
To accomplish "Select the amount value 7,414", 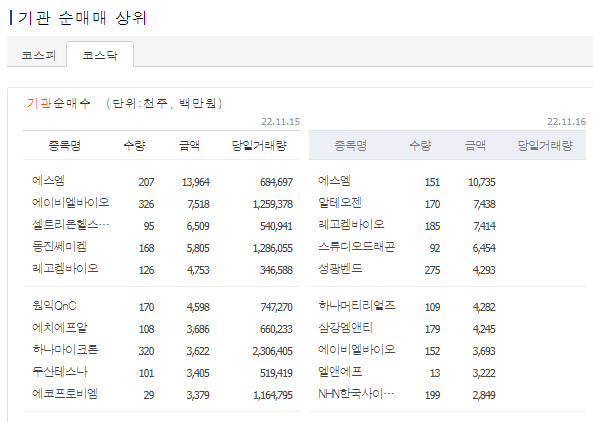I will click(484, 226).
